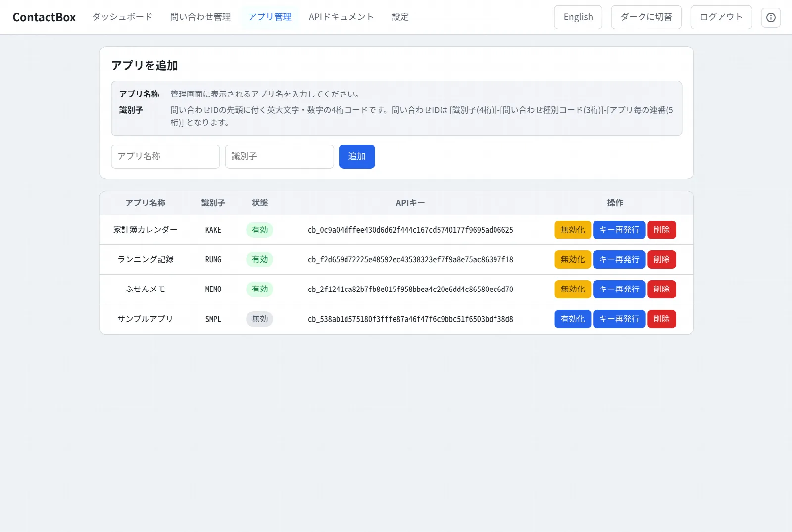Viewport: 792px width, 532px height.
Task: Select the MEMO API key text
Action: (x=410, y=289)
